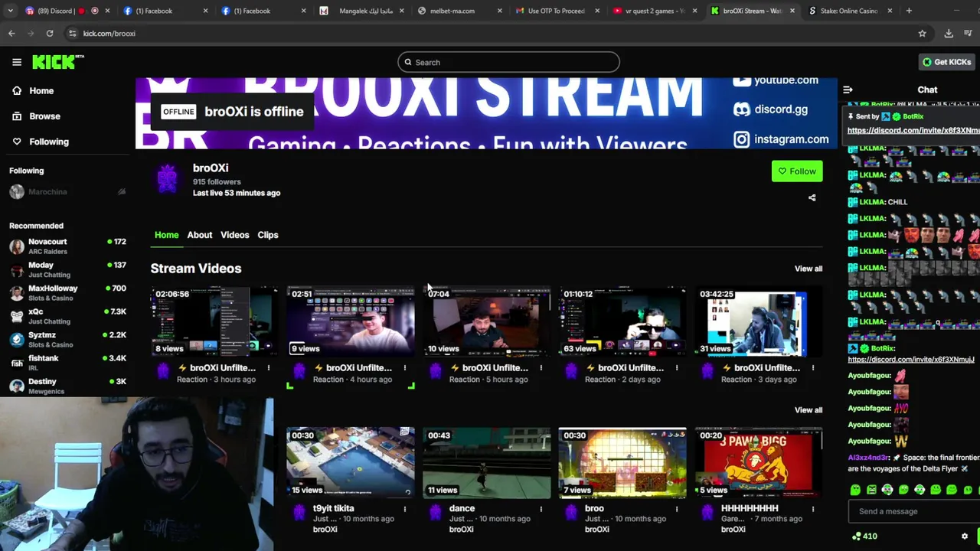980x551 pixels.
Task: Click in the Kick search box
Action: [508, 62]
